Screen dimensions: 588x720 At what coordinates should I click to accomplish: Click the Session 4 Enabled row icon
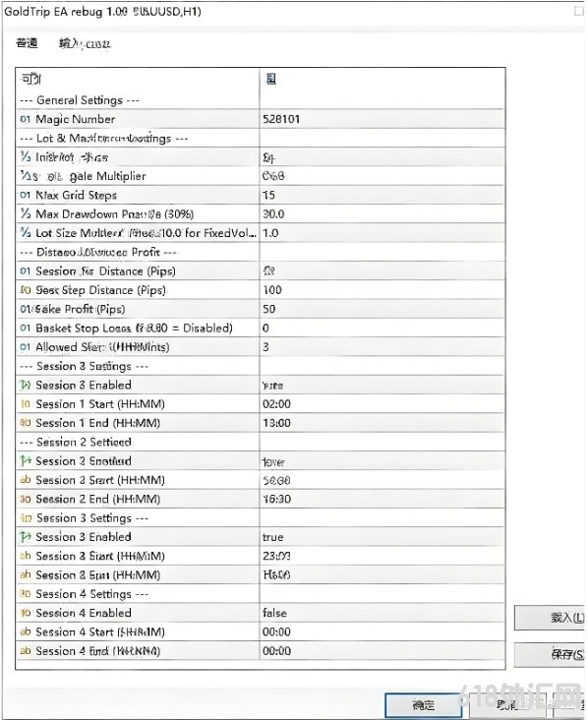pyautogui.click(x=26, y=613)
